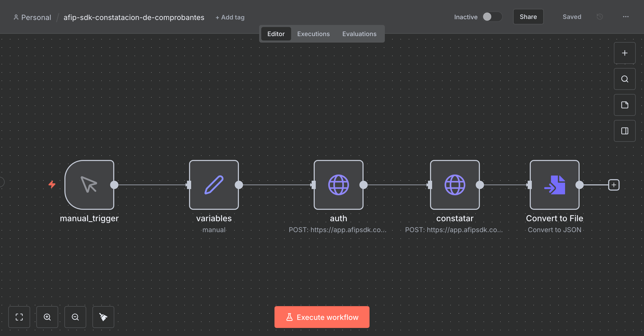Screen dimensions: 644x336
Task: Click the Add tag field
Action: click(230, 17)
